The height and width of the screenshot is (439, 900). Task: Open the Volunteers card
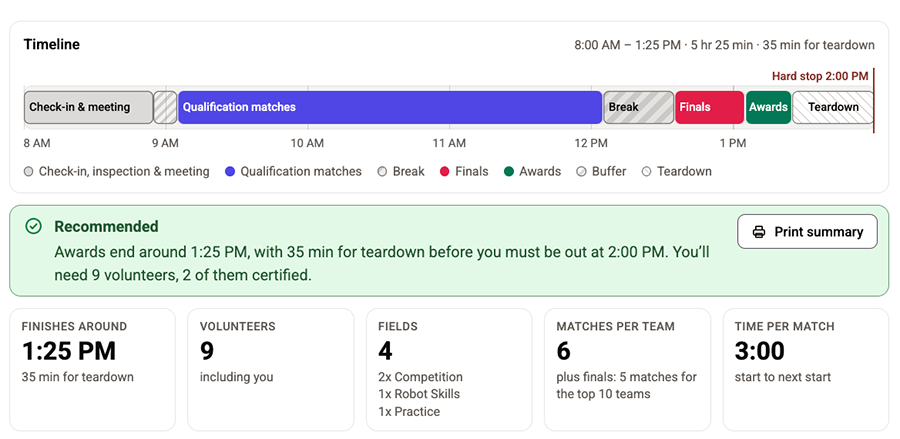(x=271, y=370)
